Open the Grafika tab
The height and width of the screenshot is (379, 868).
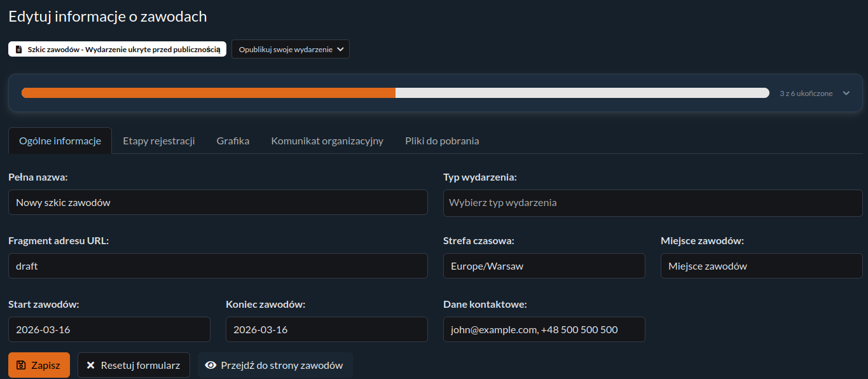[x=233, y=141]
